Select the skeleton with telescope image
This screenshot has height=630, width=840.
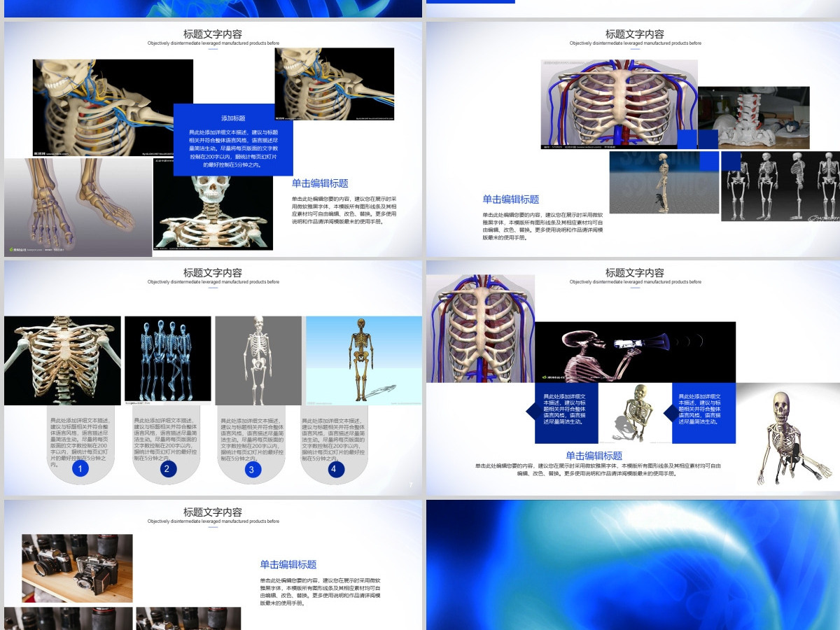coord(635,352)
